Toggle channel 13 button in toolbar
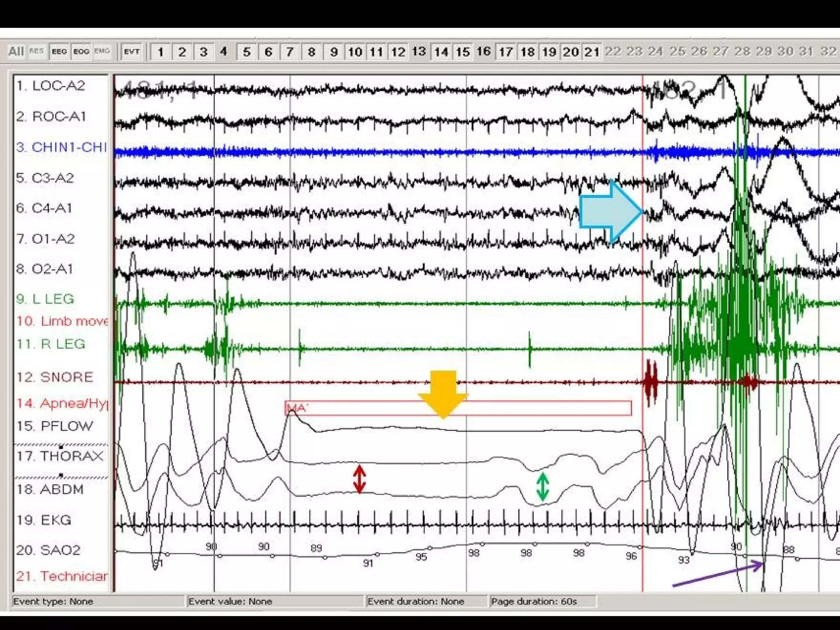Image resolution: width=840 pixels, height=630 pixels. [419, 52]
